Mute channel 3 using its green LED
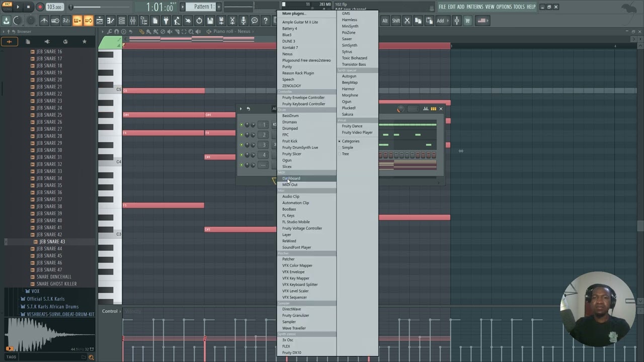 pos(241,145)
